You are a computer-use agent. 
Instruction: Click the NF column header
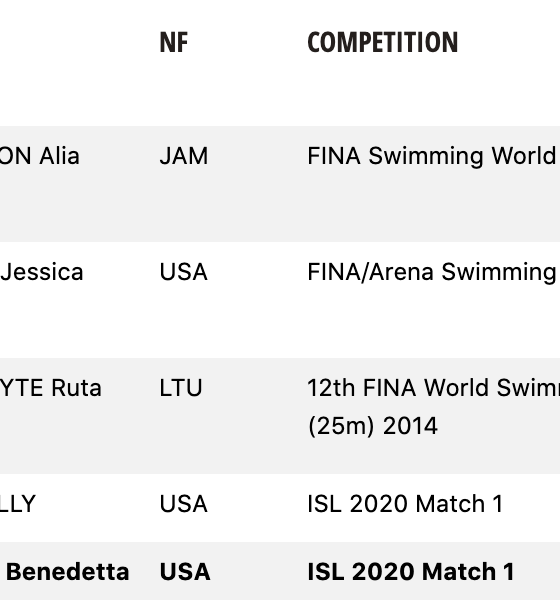coord(174,42)
